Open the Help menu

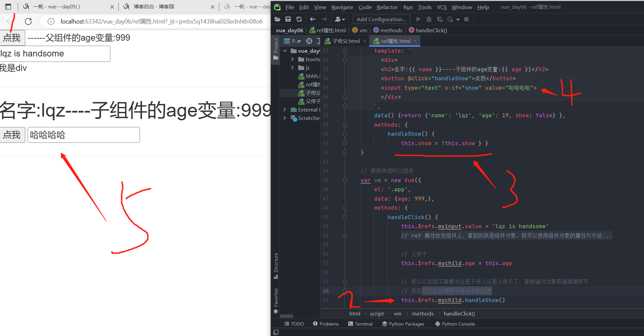pos(483,7)
